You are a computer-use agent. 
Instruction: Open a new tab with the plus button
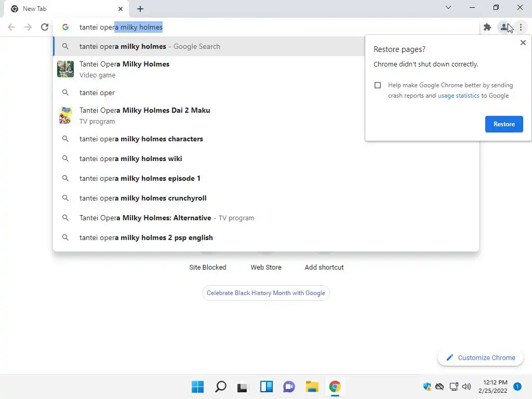(140, 9)
